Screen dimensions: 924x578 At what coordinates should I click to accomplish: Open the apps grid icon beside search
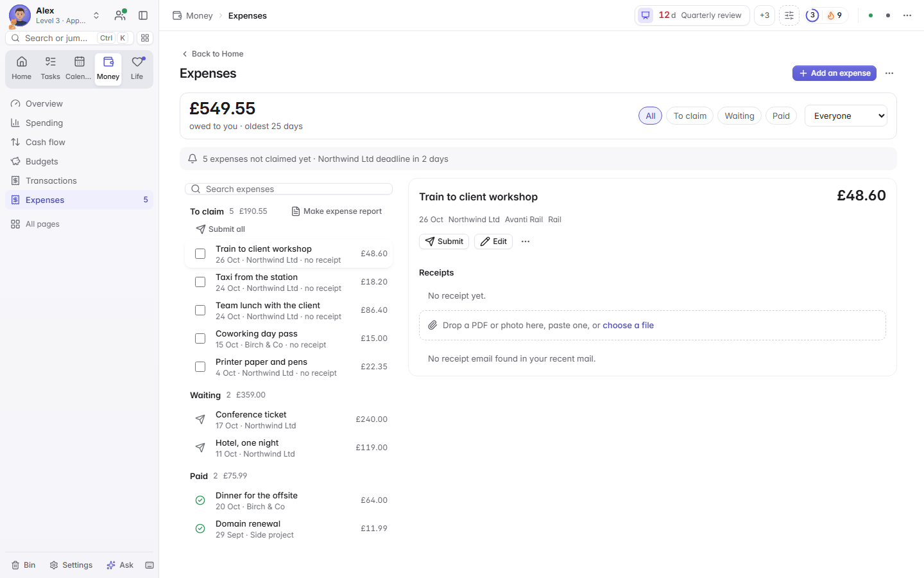pyautogui.click(x=145, y=38)
